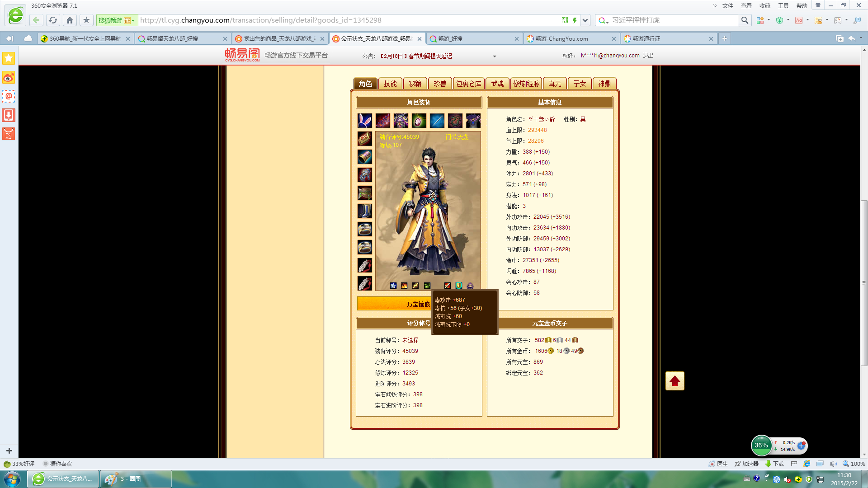Click the red scroll-to-top arrow button
Screen dimensions: 868x488
[675, 381]
